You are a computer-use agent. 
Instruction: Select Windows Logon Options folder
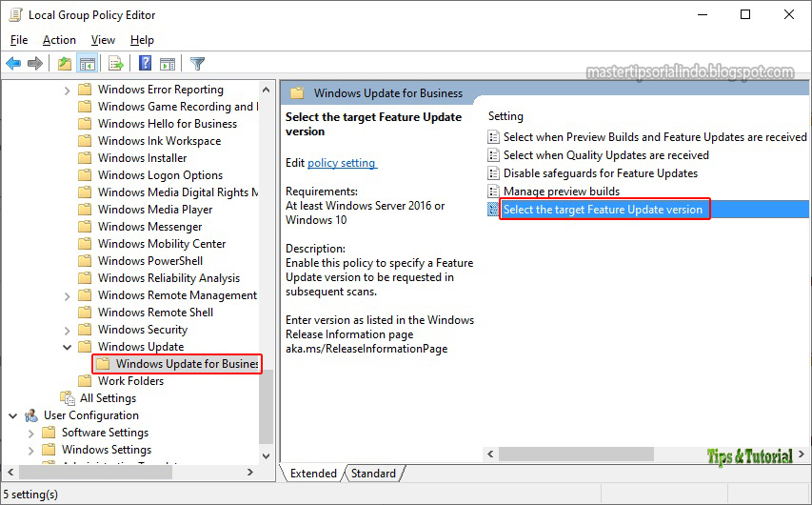[x=161, y=174]
